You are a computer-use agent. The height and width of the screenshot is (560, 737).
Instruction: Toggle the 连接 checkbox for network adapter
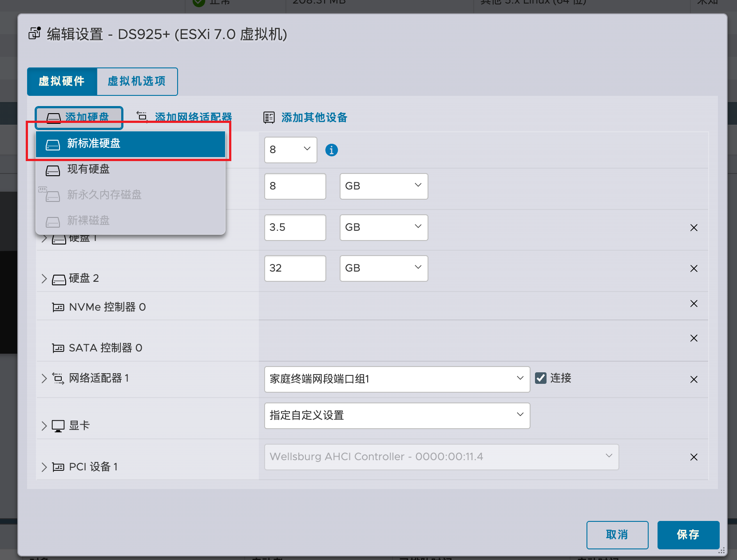540,378
